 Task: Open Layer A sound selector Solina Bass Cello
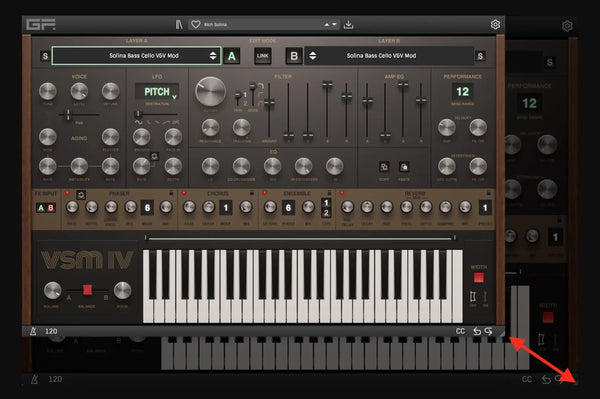point(136,56)
